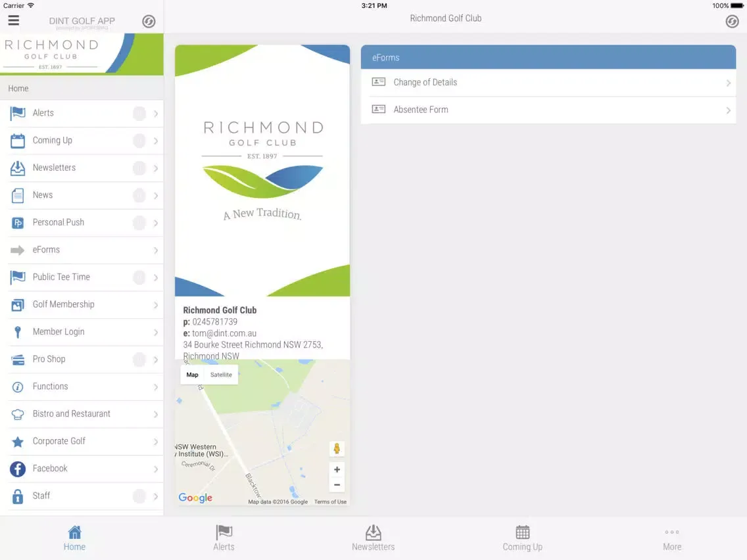Click the Absentee Form card icon
Viewport: 747px width, 560px height.
(378, 110)
